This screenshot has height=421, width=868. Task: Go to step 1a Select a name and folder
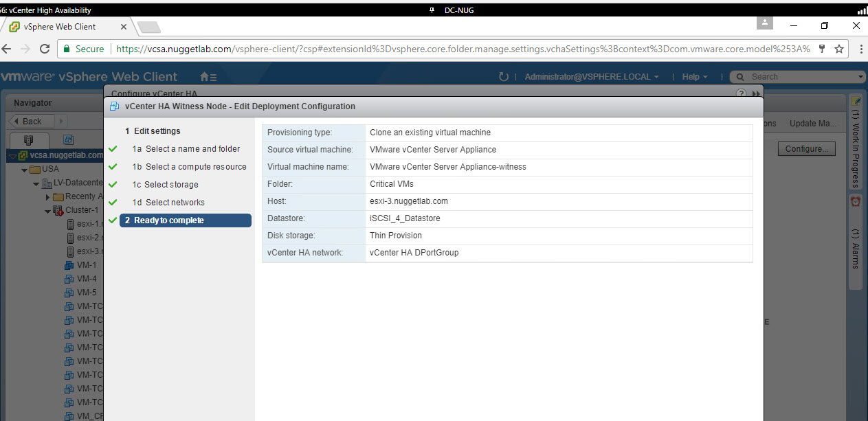(x=192, y=149)
